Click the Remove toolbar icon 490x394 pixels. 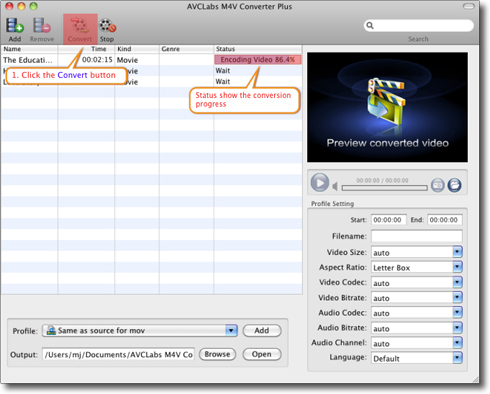[x=42, y=29]
